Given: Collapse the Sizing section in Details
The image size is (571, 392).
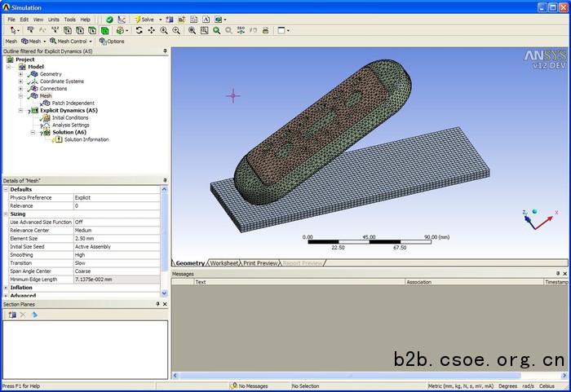Looking at the screenshot, I should click(x=6, y=214).
